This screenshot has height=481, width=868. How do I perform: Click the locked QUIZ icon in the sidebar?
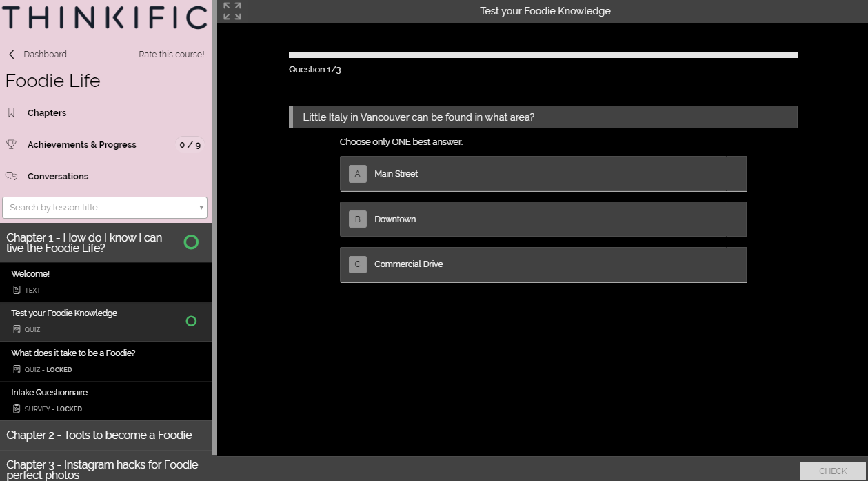click(17, 369)
